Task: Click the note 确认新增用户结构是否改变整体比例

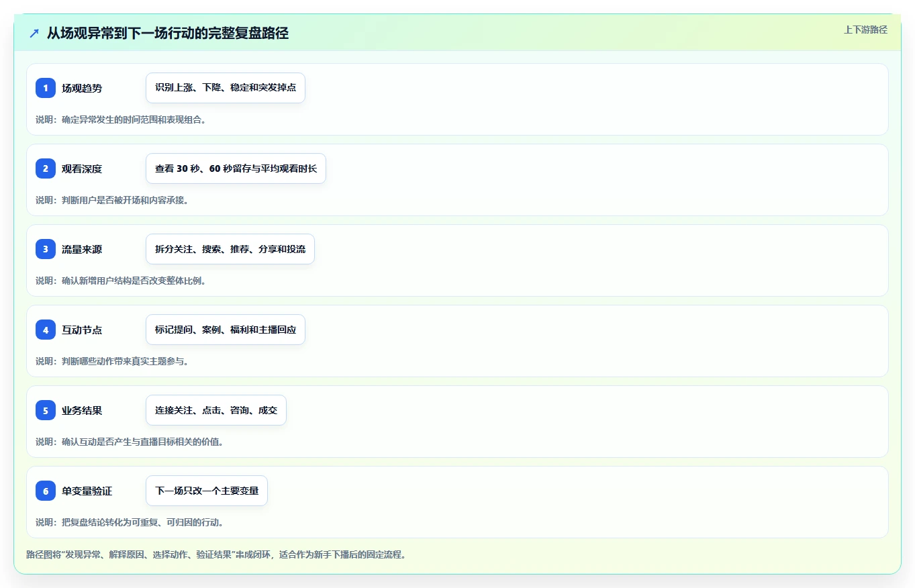Action: 120,281
